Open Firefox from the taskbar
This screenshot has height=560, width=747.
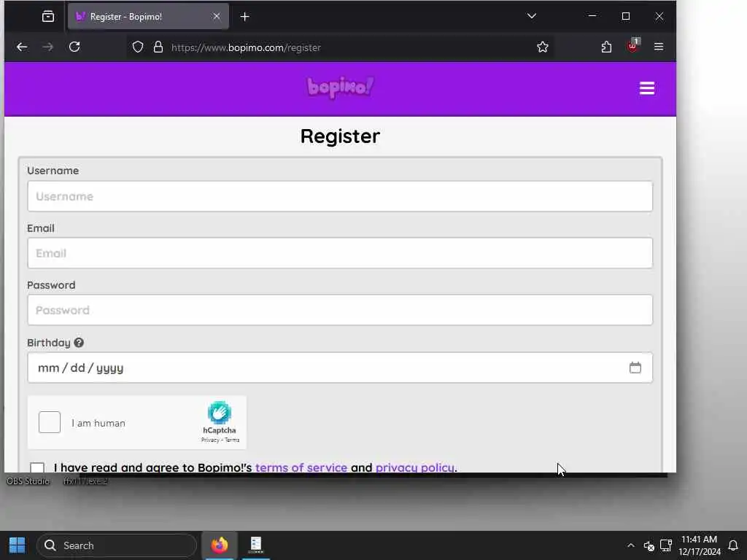pos(220,545)
